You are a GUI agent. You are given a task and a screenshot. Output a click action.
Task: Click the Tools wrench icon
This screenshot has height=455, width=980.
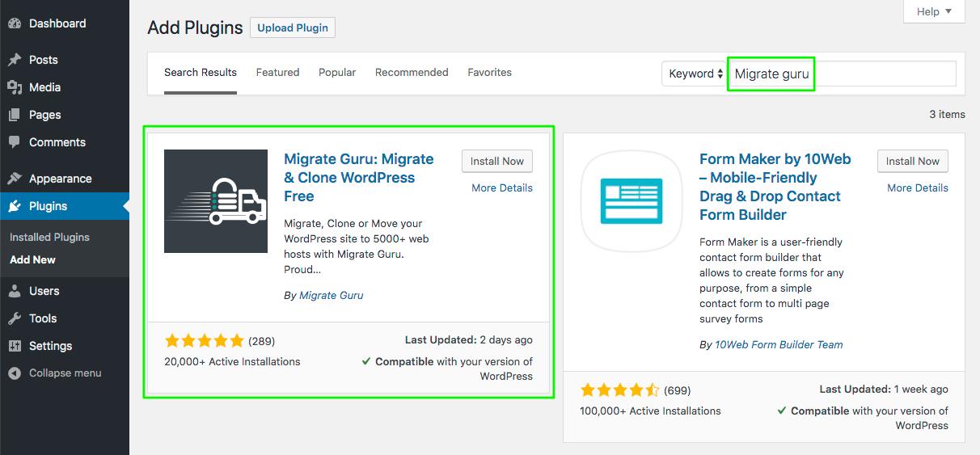(15, 318)
